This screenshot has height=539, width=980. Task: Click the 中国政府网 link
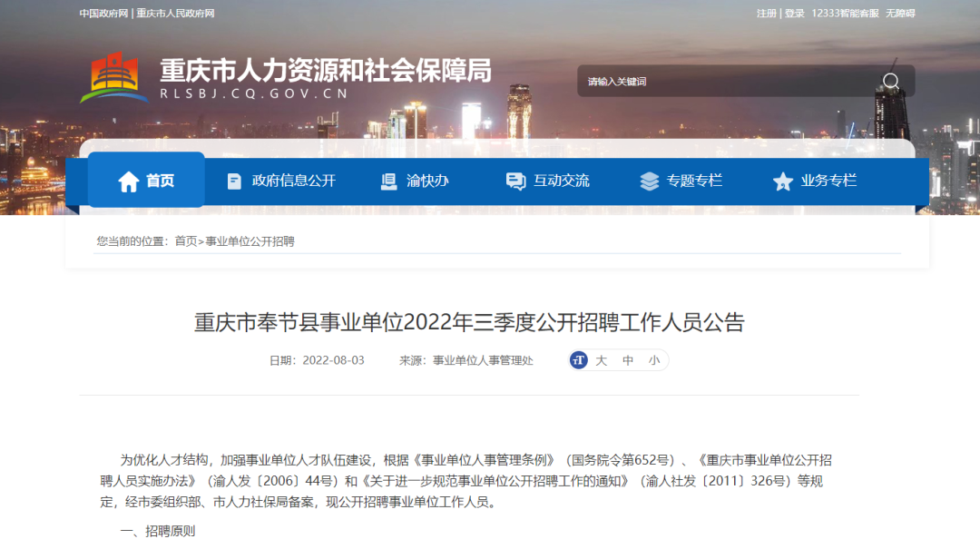[x=103, y=13]
